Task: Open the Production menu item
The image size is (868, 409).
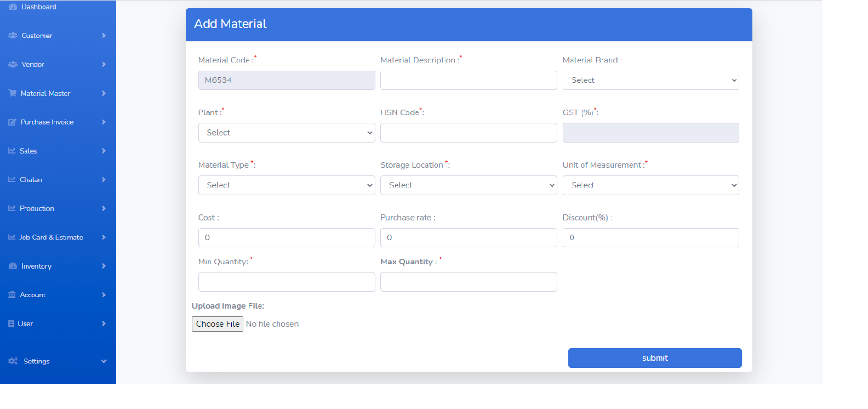Action: (x=37, y=209)
